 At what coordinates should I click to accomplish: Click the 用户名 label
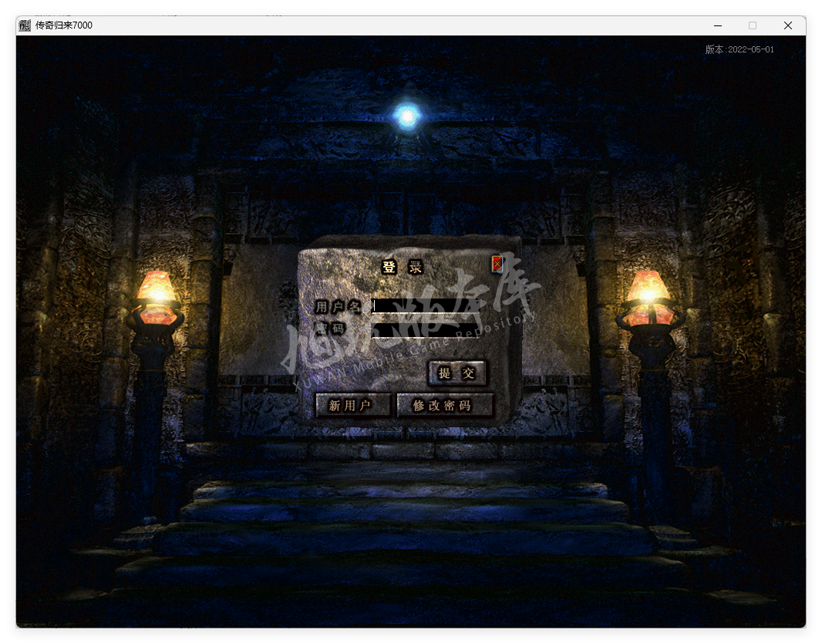tap(338, 306)
